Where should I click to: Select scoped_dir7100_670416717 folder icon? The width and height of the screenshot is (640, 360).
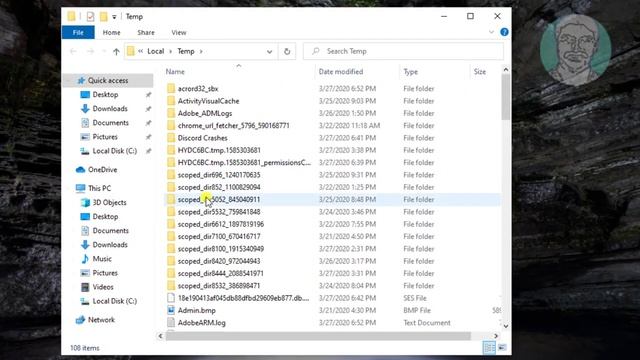[x=171, y=236]
